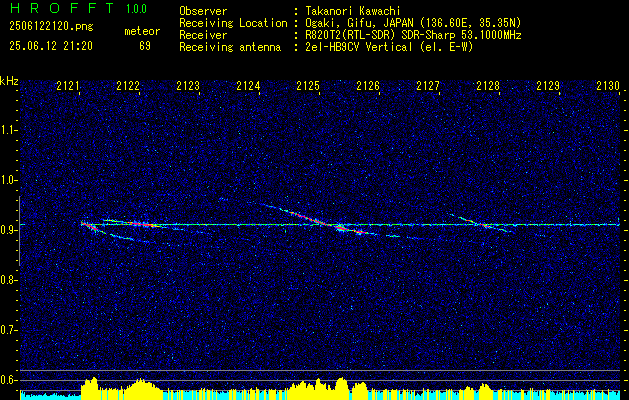Click the 2121 time marker
Screen dimensions: 629x400
pyautogui.click(x=68, y=86)
